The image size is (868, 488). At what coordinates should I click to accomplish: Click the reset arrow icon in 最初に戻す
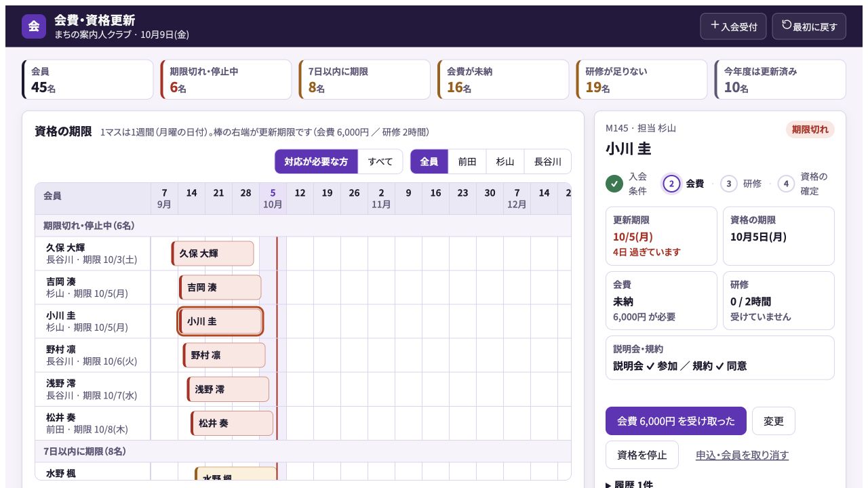(787, 25)
